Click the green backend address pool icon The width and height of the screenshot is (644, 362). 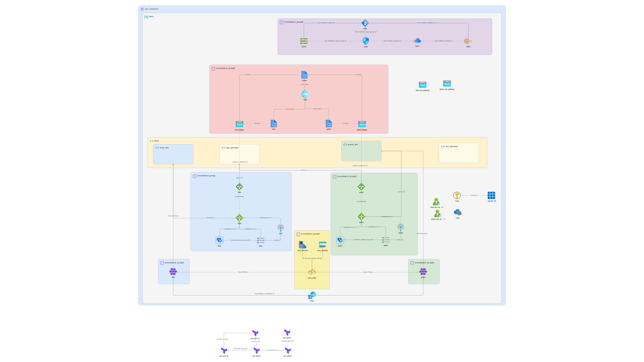click(x=340, y=240)
